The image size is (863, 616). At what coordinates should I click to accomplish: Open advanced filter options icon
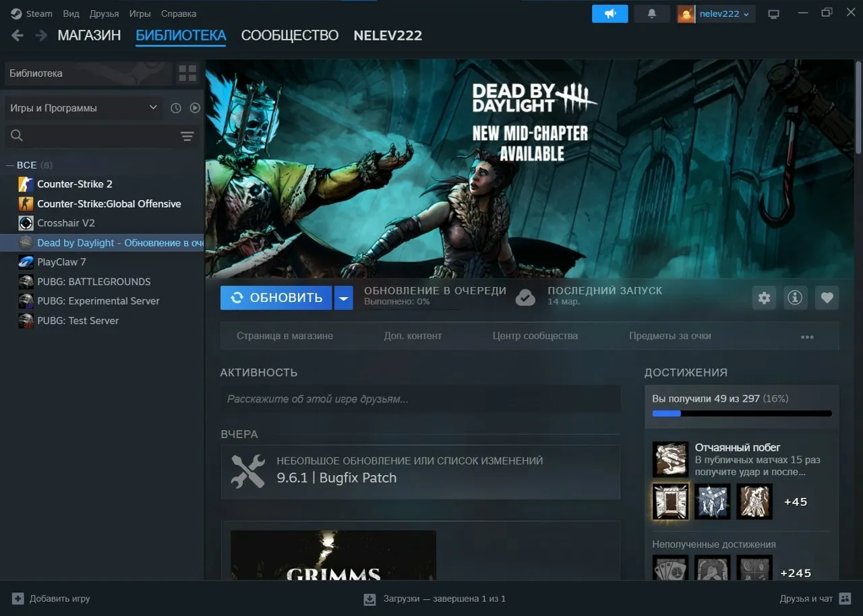click(187, 136)
